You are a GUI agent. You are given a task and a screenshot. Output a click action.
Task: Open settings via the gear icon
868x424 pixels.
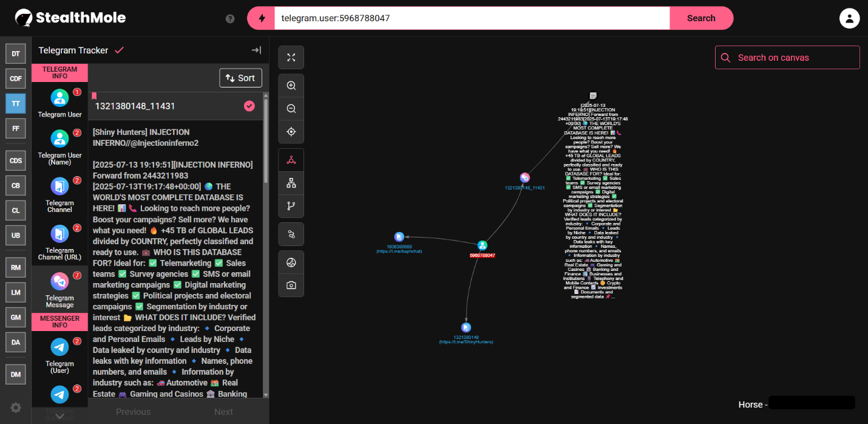(16, 408)
